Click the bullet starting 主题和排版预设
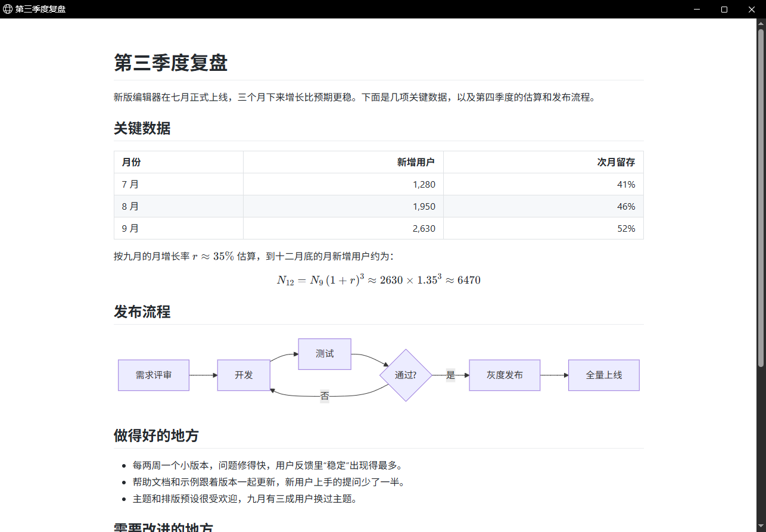766x532 pixels. [245, 499]
